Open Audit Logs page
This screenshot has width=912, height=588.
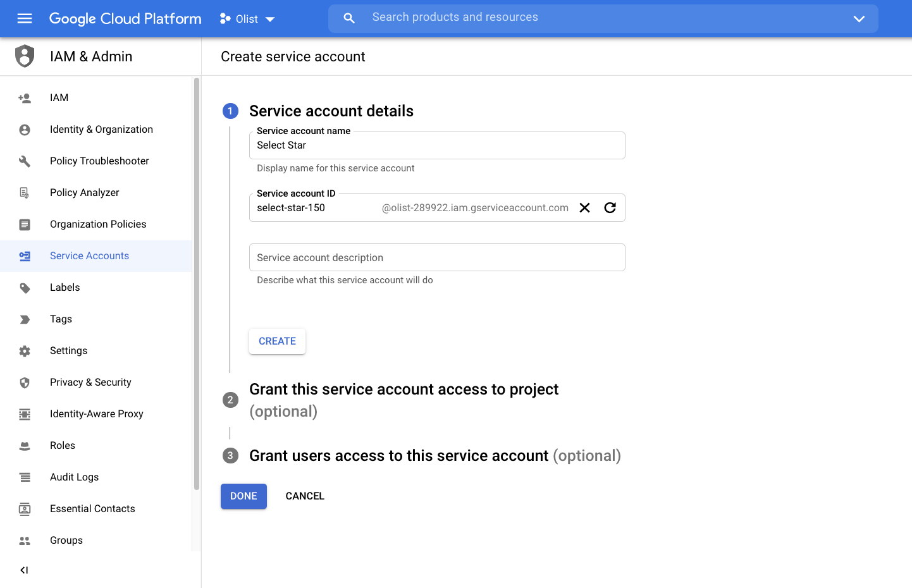96,477
